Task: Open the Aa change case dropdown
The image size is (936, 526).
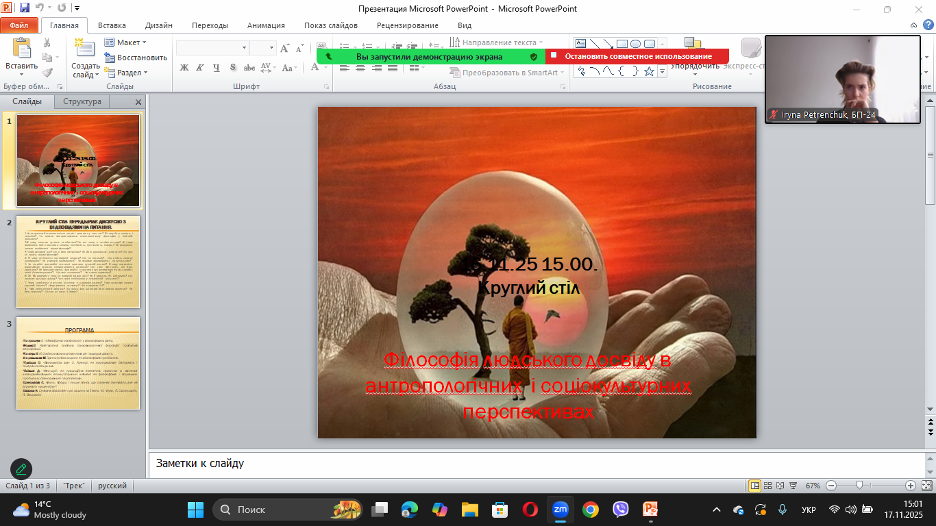Action: [x=288, y=67]
